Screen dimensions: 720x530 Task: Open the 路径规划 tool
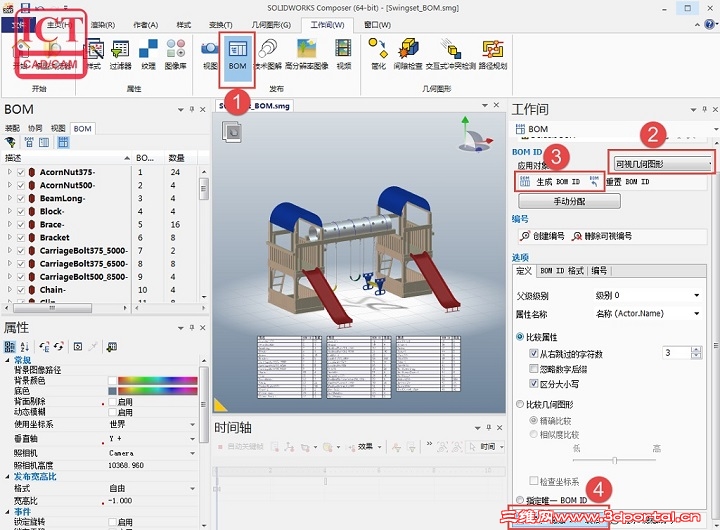click(x=493, y=55)
